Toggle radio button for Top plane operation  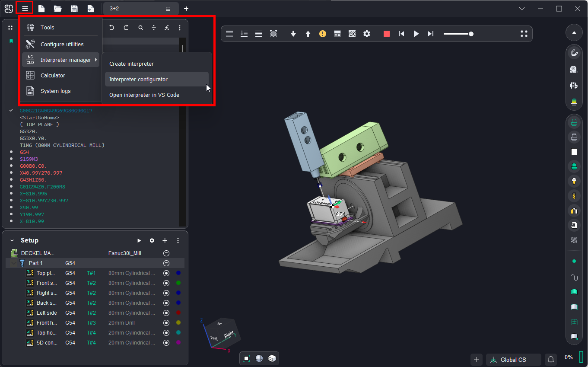tap(166, 273)
